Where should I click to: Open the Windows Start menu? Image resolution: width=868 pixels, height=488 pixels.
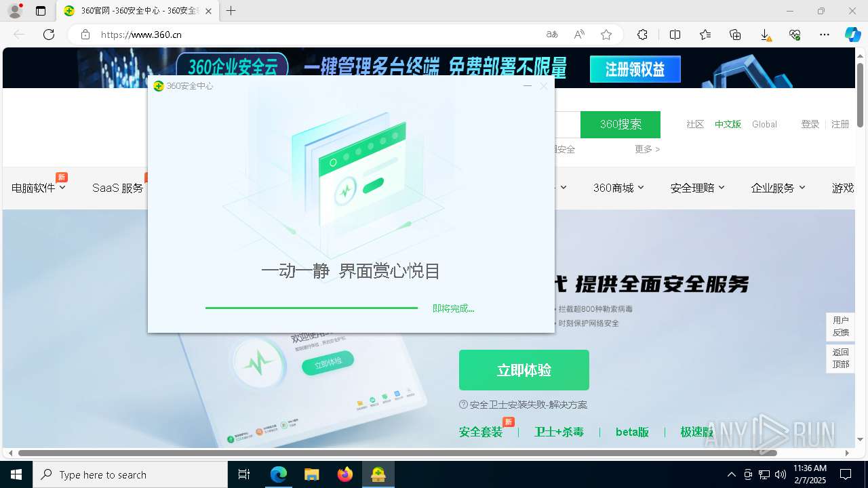tap(16, 474)
